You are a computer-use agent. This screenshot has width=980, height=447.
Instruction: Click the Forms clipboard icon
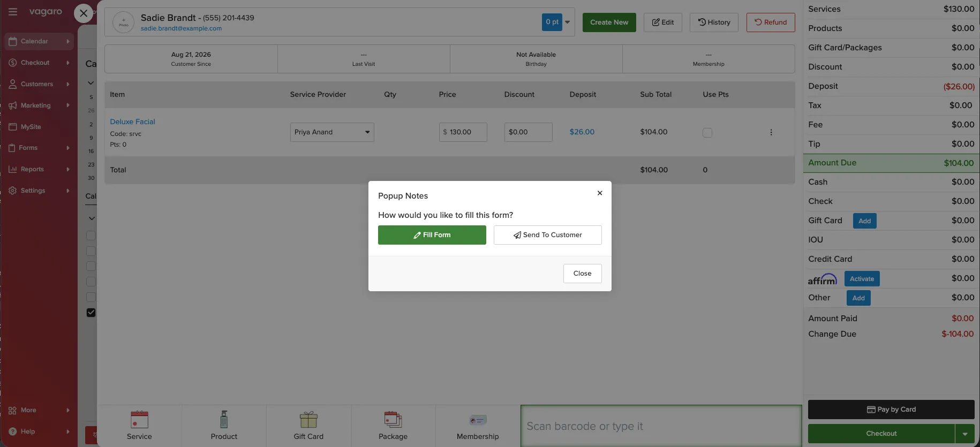pos(12,148)
